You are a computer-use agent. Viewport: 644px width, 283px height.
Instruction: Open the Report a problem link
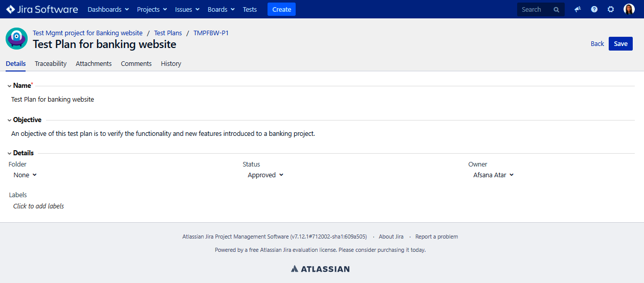(436, 237)
